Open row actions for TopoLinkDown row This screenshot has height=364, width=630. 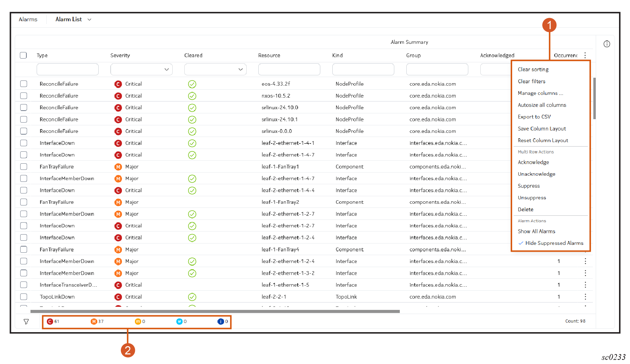[585, 297]
